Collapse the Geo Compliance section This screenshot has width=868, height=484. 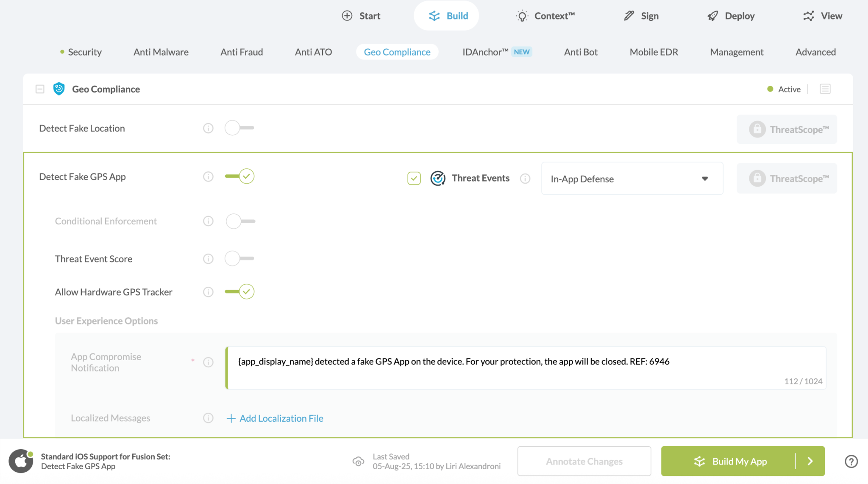[x=40, y=89]
